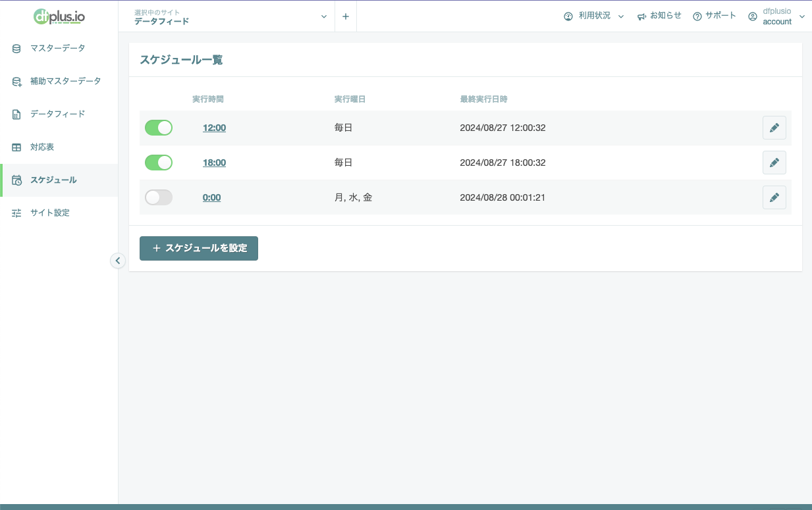Open the dfplusio account menu
The height and width of the screenshot is (510, 812).
click(x=776, y=16)
